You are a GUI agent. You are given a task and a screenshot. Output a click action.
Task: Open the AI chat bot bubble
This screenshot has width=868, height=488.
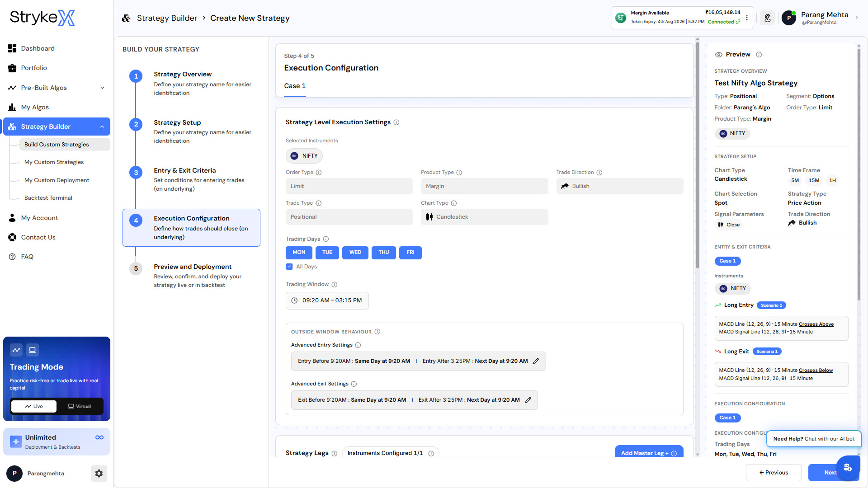tap(848, 468)
